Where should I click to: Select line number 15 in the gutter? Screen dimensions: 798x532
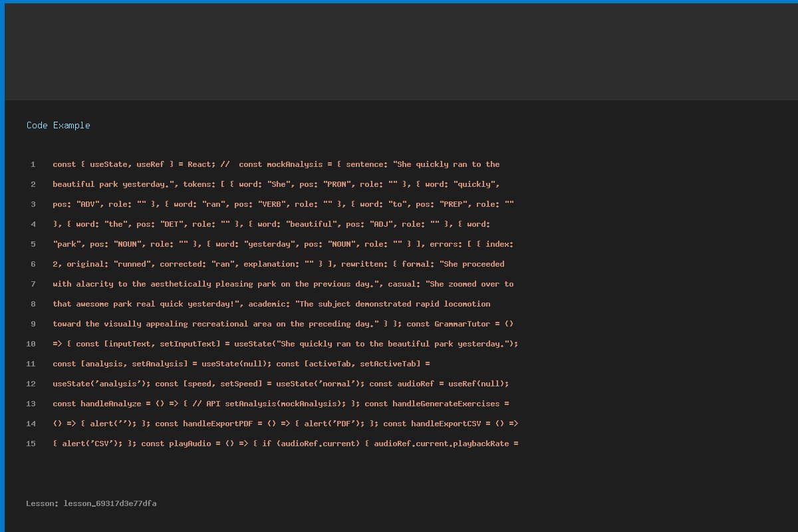pos(31,444)
